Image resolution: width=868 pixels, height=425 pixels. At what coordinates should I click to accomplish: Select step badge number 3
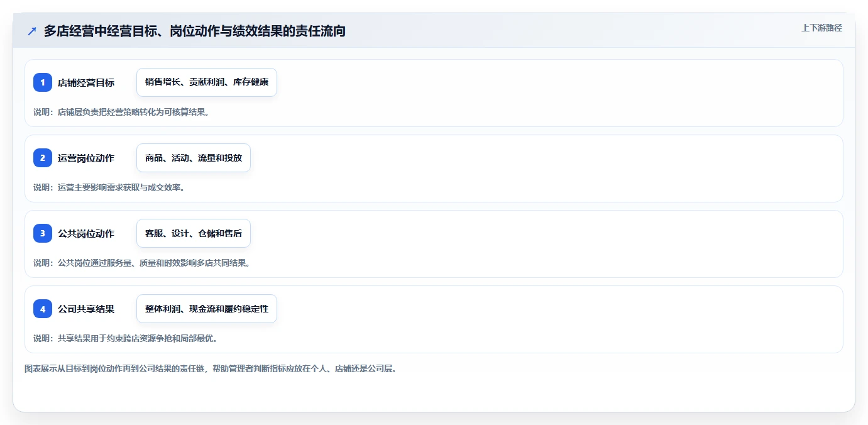click(43, 233)
